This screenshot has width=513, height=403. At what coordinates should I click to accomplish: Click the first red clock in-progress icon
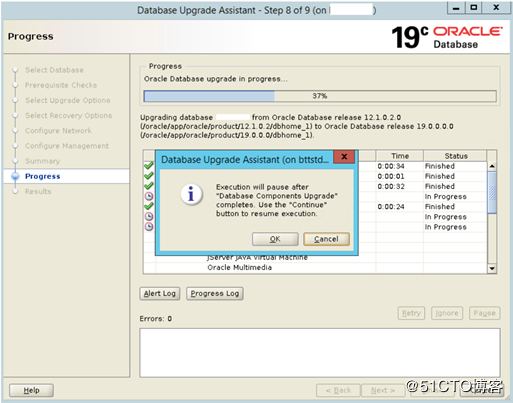(x=149, y=196)
